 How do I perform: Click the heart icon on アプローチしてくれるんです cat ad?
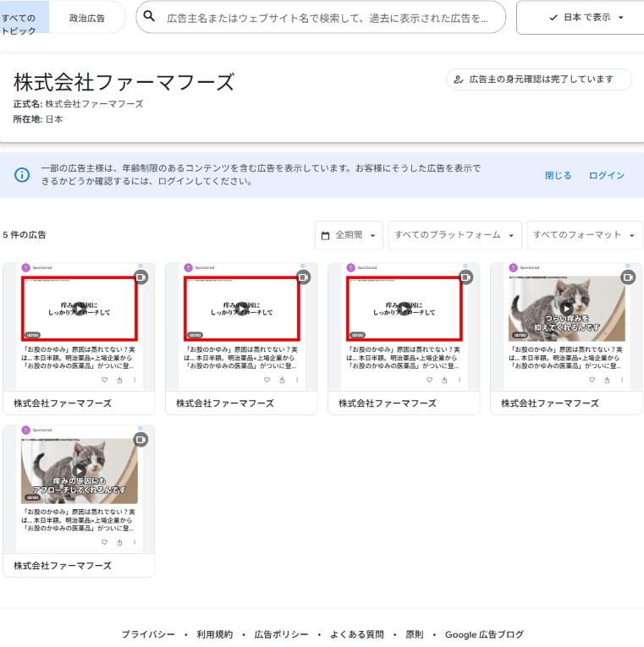[104, 542]
